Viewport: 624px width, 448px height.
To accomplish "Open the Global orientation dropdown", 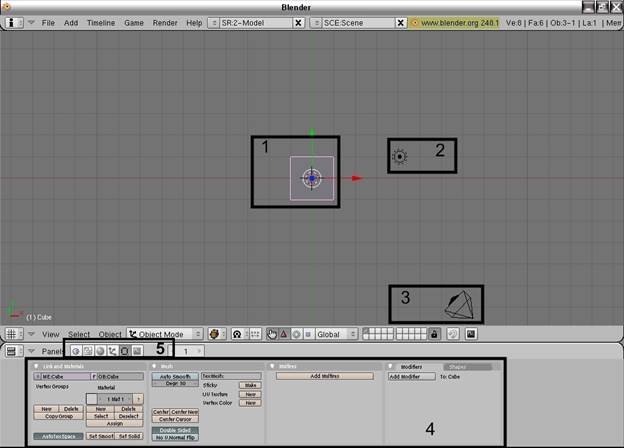I will pyautogui.click(x=336, y=334).
